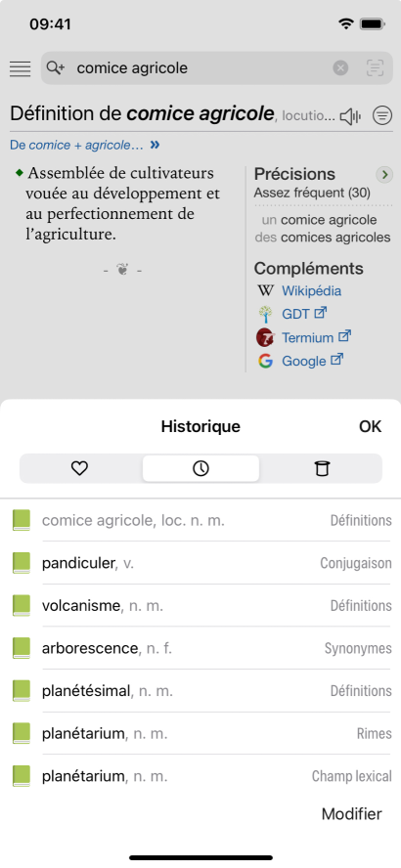Switch to the favorites heart tab
The width and height of the screenshot is (401, 868).
(80, 469)
